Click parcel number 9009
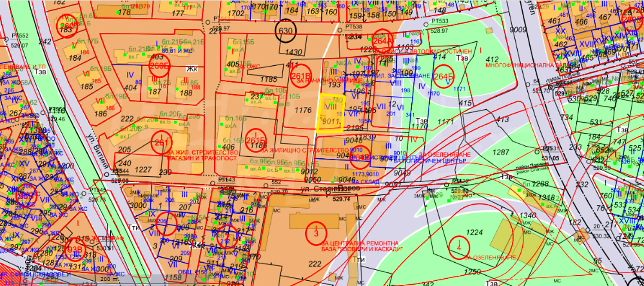Viewport: 644px width, 286px height. [x=518, y=29]
